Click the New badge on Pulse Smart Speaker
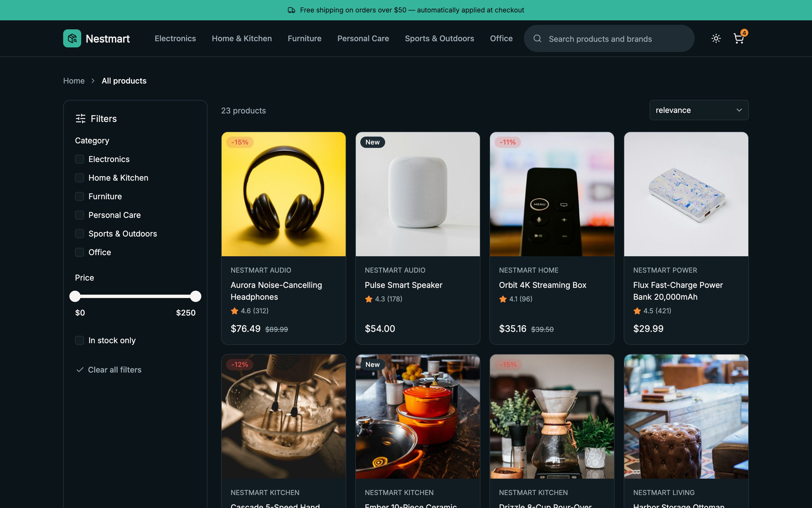This screenshot has width=812, height=508. tap(372, 142)
